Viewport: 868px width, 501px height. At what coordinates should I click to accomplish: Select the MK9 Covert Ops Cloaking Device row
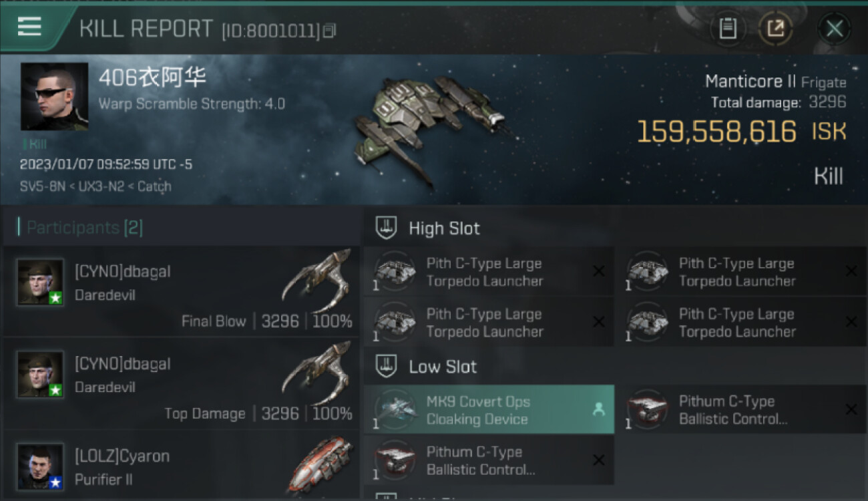point(489,409)
